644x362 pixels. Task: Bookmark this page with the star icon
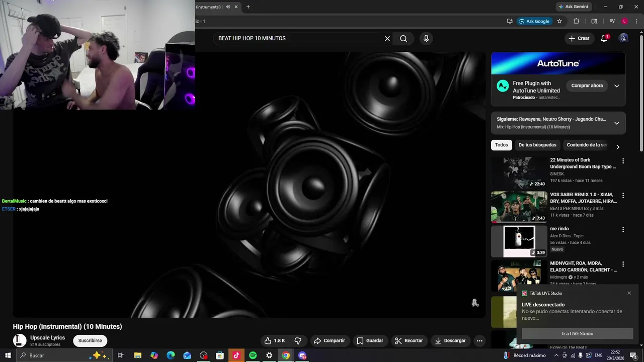coord(559,21)
